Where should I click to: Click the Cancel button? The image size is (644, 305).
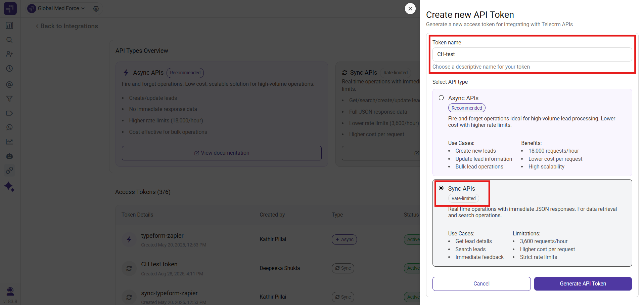click(481, 284)
